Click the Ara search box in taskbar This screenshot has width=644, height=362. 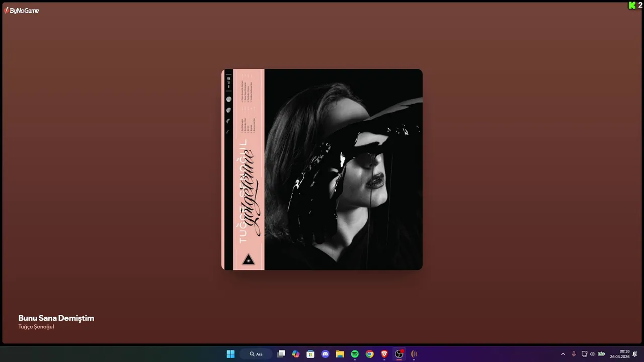pos(256,354)
